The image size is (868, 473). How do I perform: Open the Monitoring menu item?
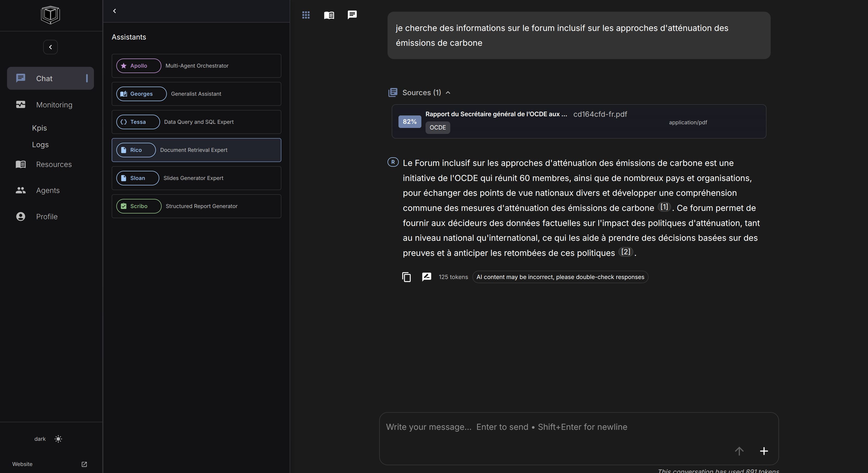coord(54,105)
